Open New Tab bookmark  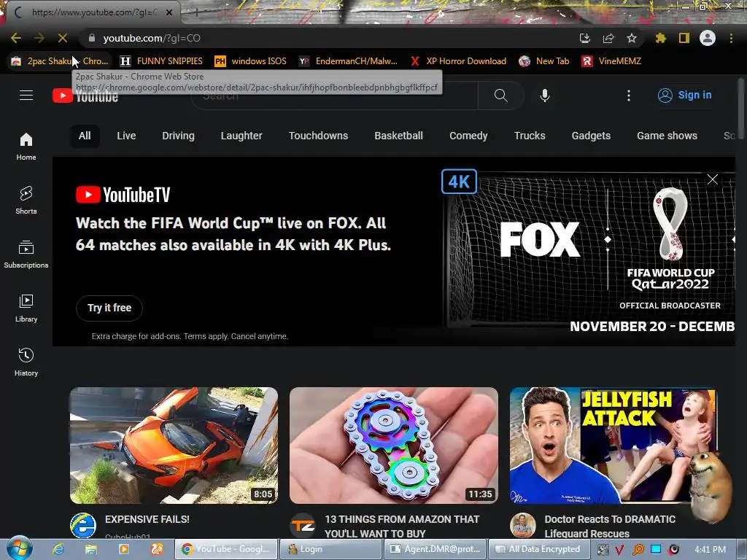click(544, 61)
